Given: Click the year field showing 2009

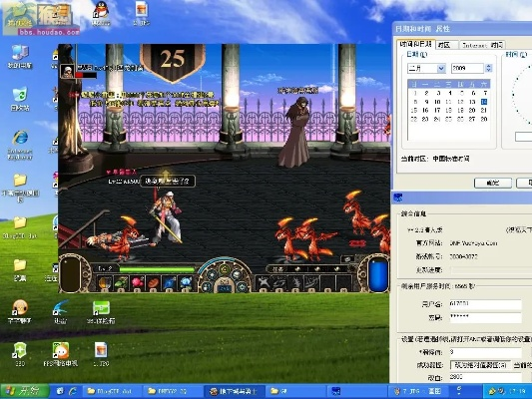Looking at the screenshot, I should click(467, 68).
